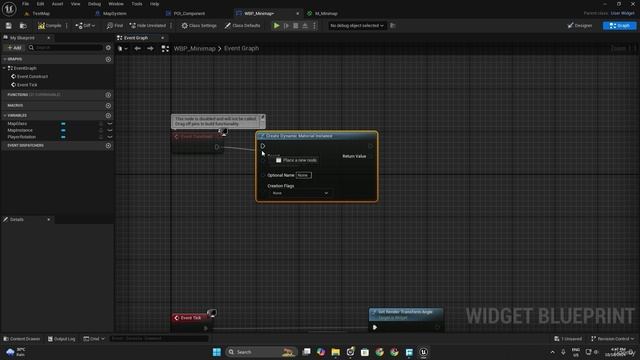640x360 pixels.
Task: Click the Stop simulation button
Action: click(296, 26)
